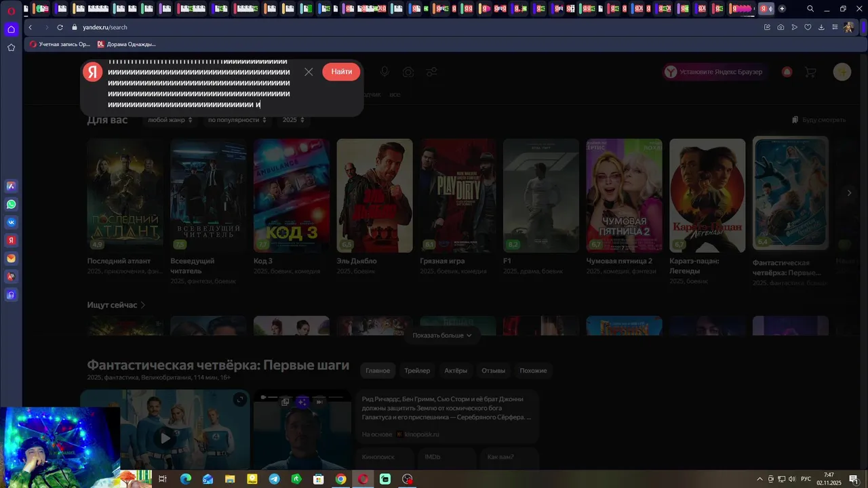Open the easy setup sliders icon

(x=835, y=27)
